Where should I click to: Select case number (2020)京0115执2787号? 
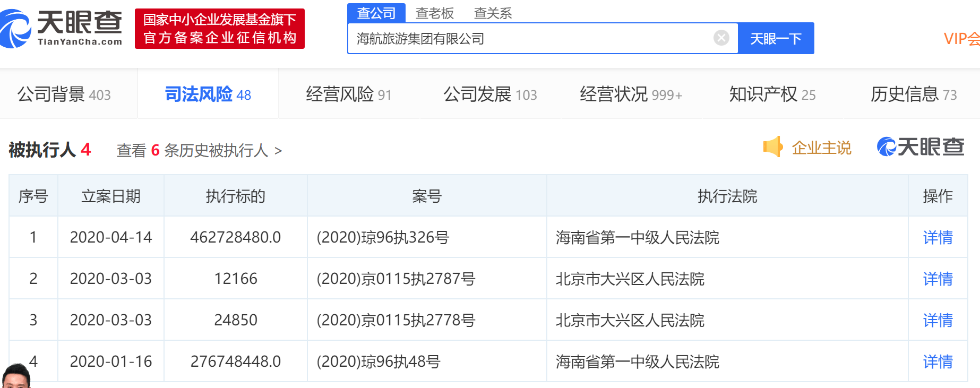click(396, 279)
